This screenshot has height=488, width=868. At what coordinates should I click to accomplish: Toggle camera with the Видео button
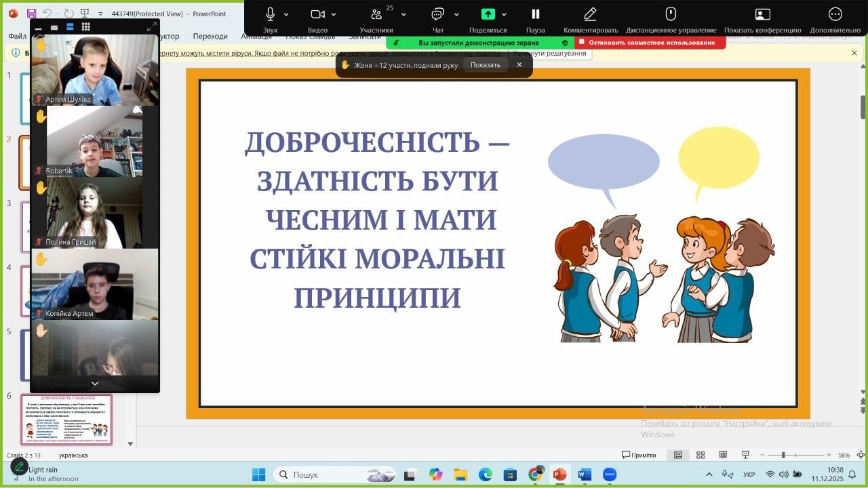pyautogui.click(x=317, y=14)
